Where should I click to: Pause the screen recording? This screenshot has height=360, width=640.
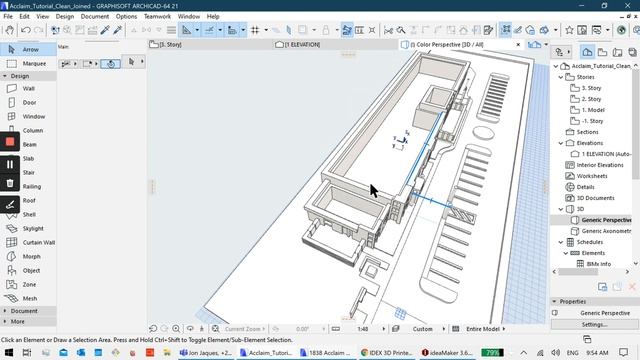click(10, 164)
